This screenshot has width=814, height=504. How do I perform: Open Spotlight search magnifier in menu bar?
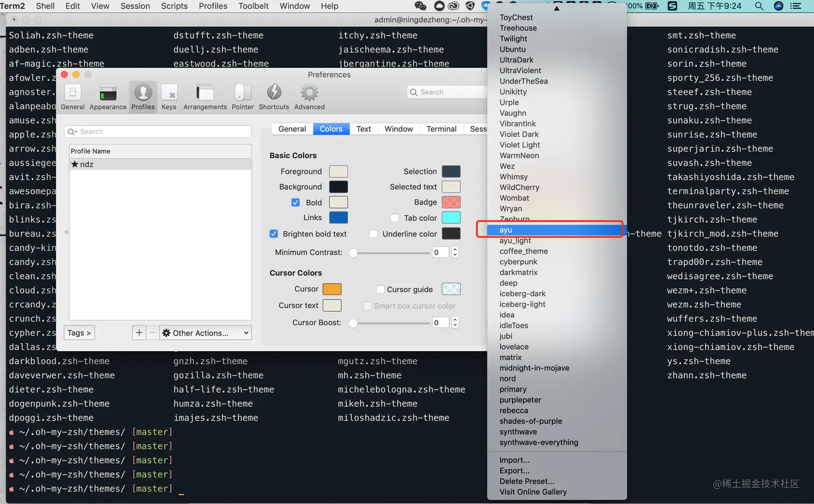(759, 6)
